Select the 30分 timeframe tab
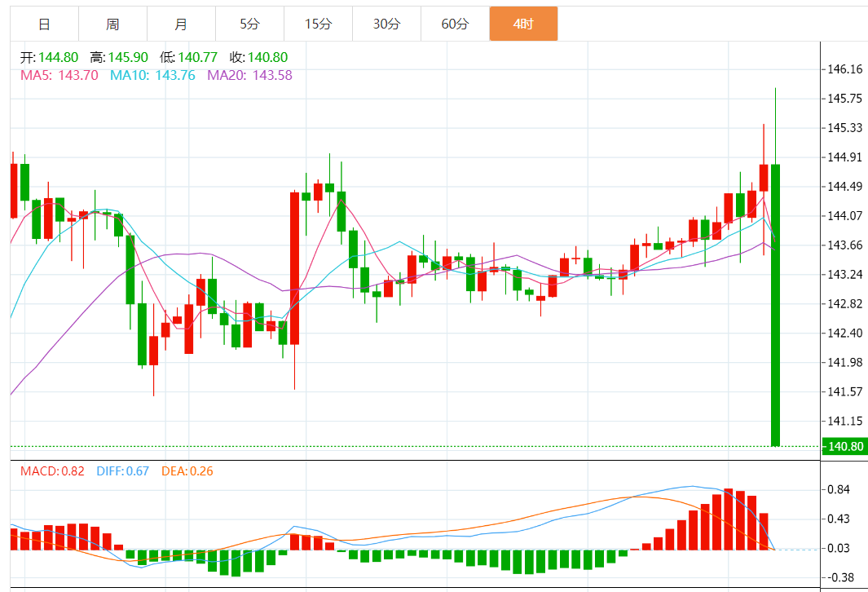The height and width of the screenshot is (592, 868). tap(386, 24)
